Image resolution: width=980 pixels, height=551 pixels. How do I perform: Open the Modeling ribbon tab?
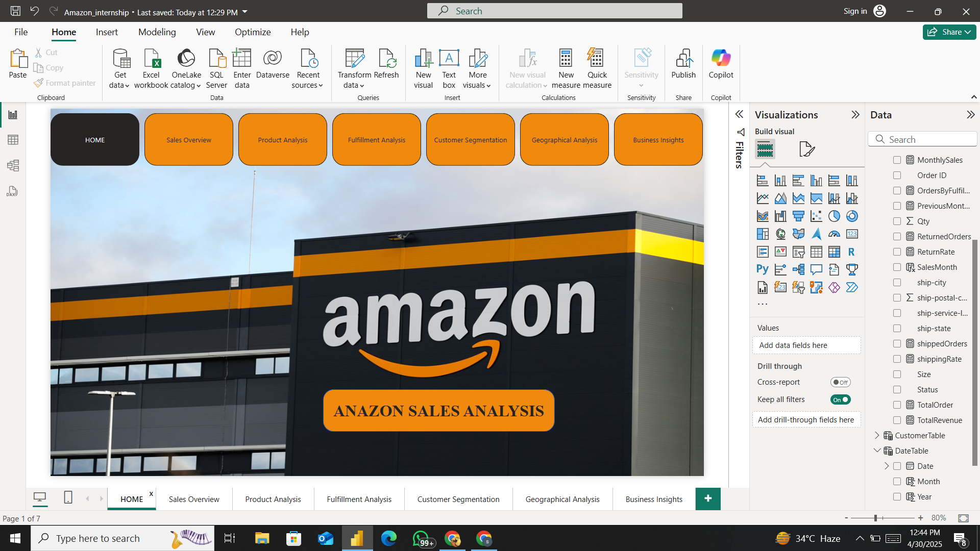(157, 32)
